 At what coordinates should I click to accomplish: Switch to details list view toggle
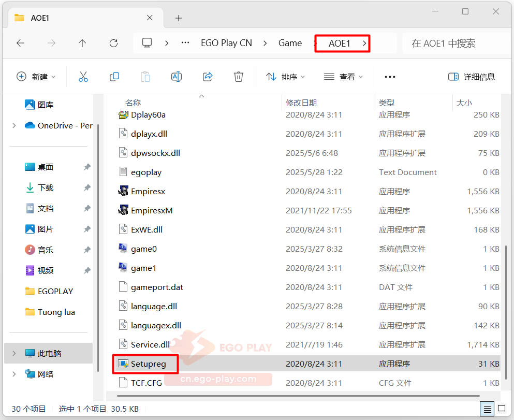(488, 409)
